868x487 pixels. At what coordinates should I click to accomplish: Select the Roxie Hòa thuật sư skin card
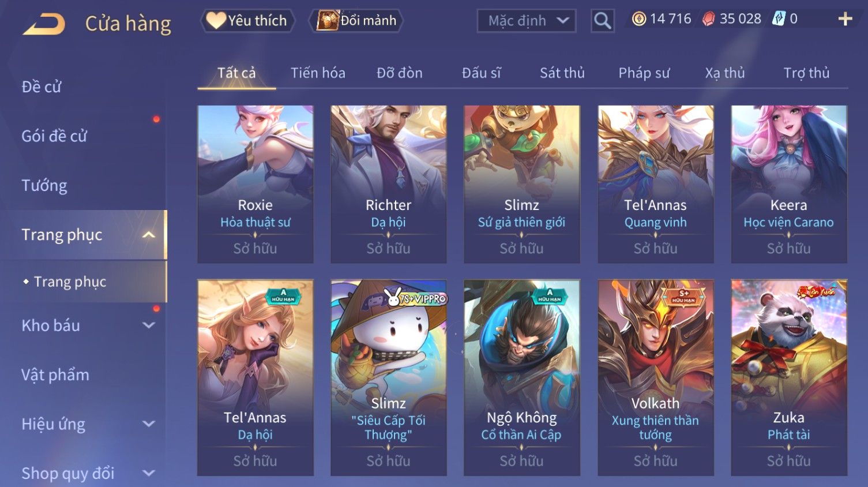255,184
